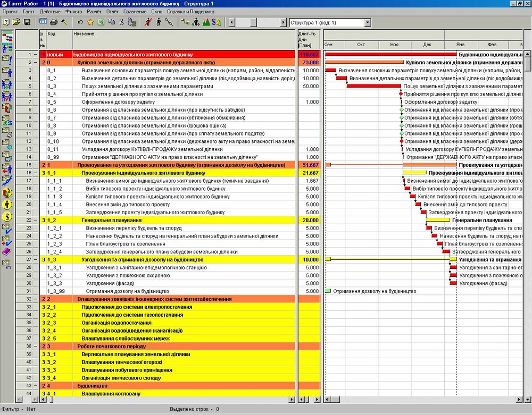Collapse row 1 using its minus marker

[36, 55]
